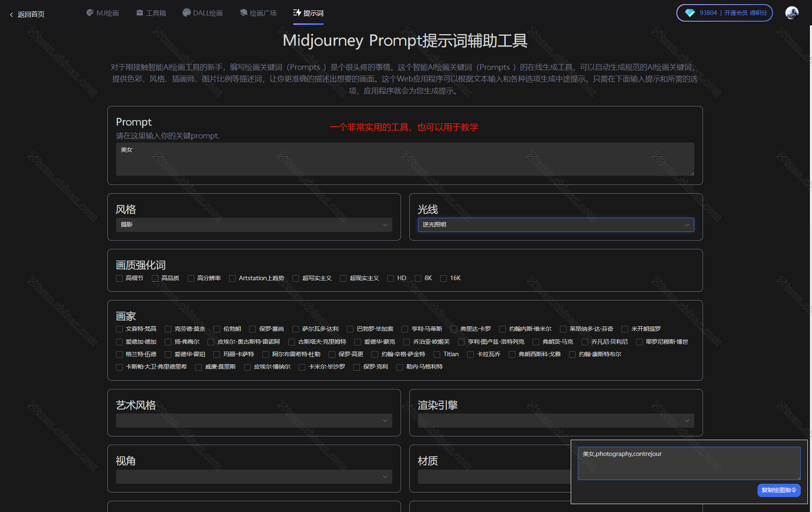The width and height of the screenshot is (812, 512).
Task: Click the diamond points icon
Action: [x=690, y=13]
